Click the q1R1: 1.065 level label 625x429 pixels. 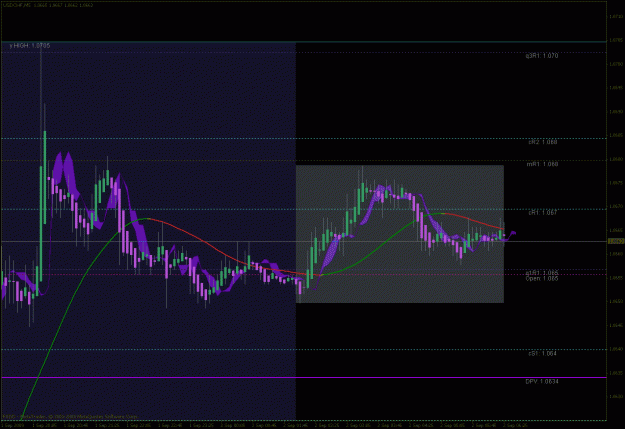(x=542, y=273)
